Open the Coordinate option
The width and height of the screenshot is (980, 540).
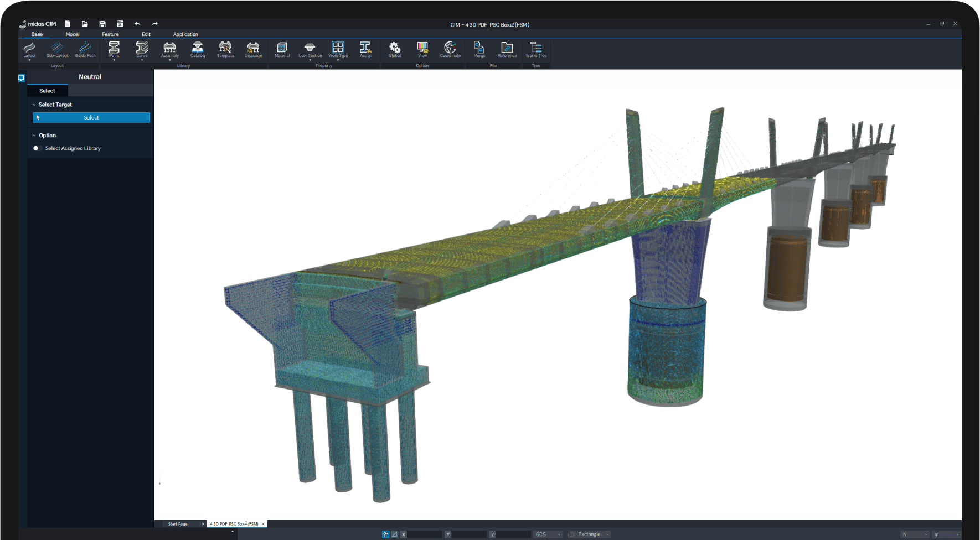click(x=450, y=49)
